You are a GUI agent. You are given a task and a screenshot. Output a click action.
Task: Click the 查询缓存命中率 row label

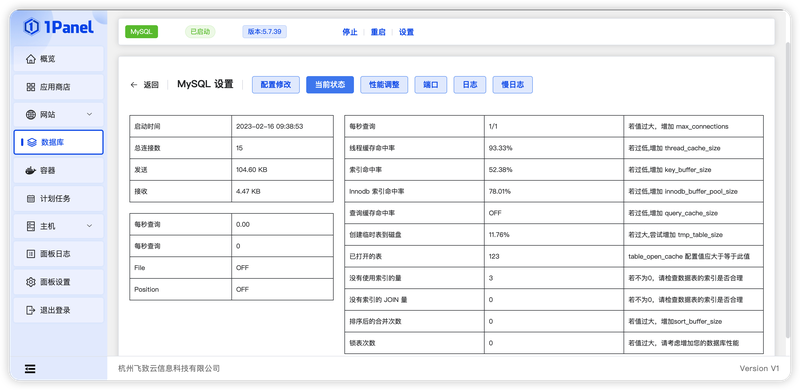click(371, 213)
